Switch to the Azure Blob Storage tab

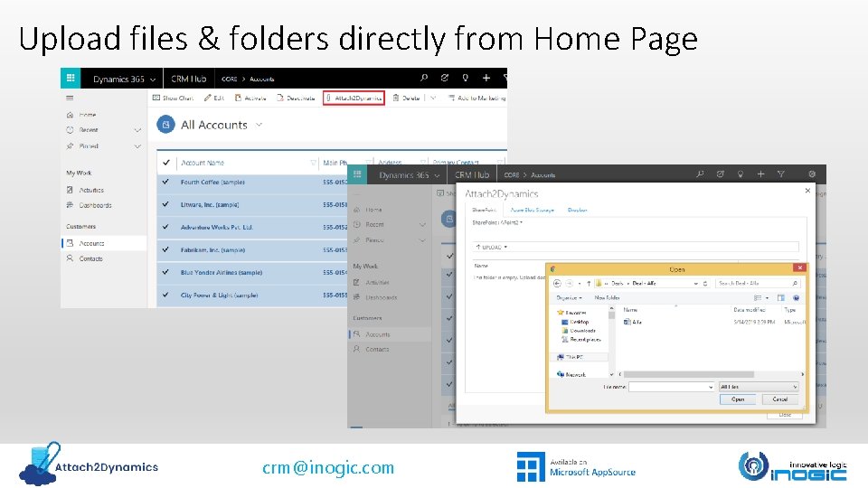tap(532, 210)
